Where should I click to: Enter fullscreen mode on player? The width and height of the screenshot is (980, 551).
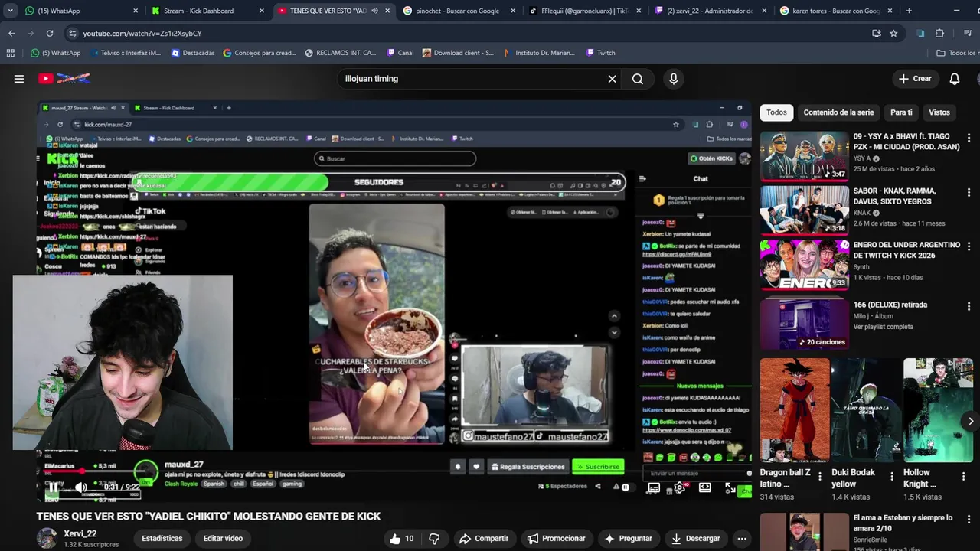click(730, 487)
